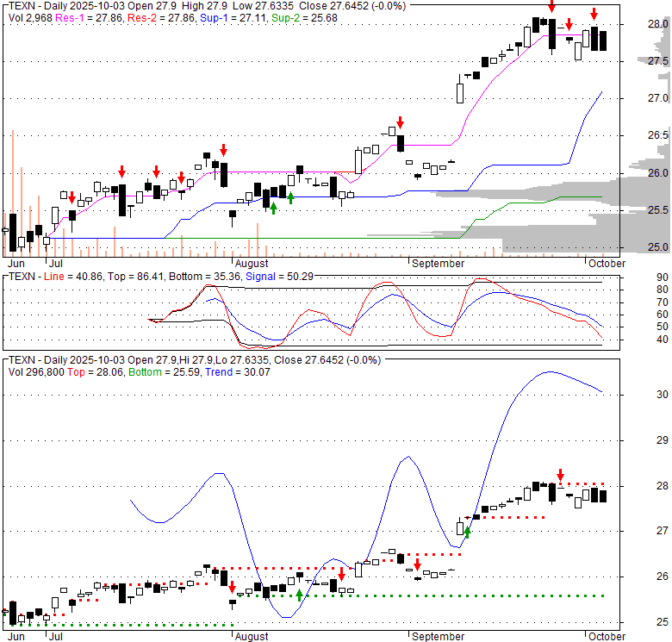Click the 27.5 price axis label on top chart
The height and width of the screenshot is (642, 672).
tap(658, 61)
